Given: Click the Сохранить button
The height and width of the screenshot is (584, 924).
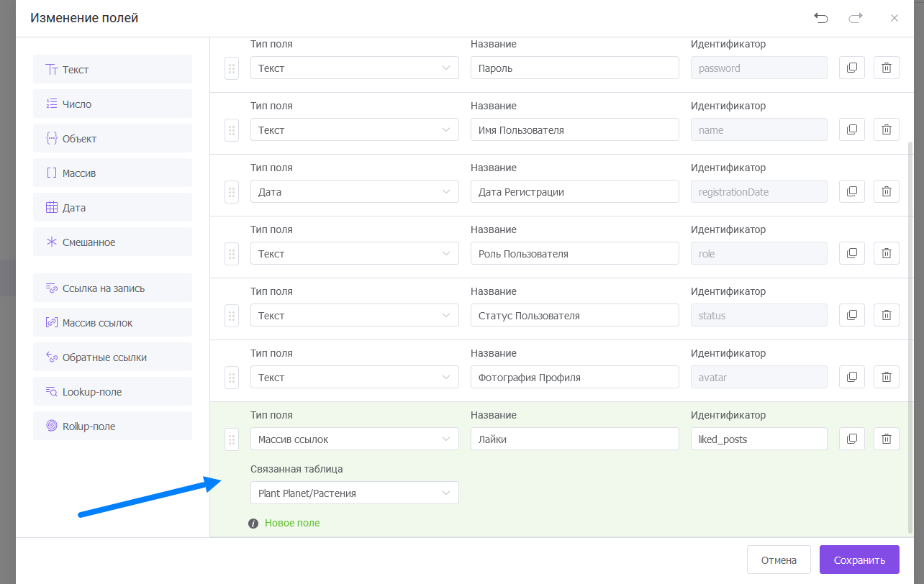Looking at the screenshot, I should tap(859, 560).
